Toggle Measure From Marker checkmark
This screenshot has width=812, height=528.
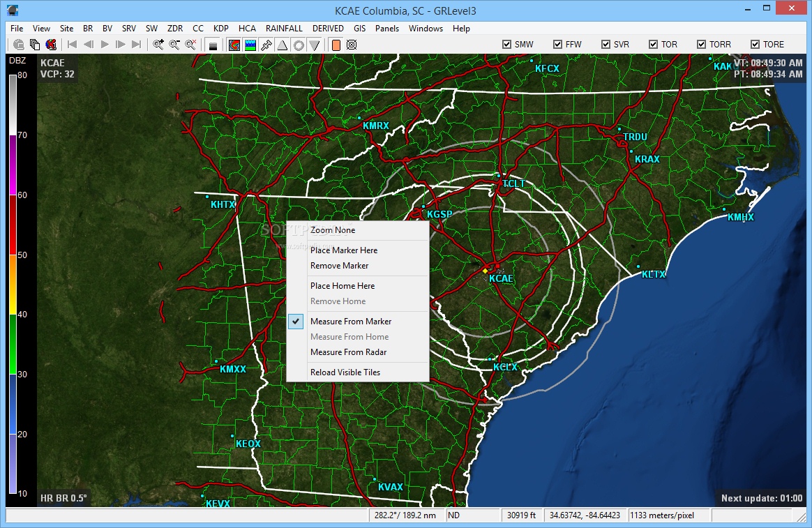pos(296,322)
